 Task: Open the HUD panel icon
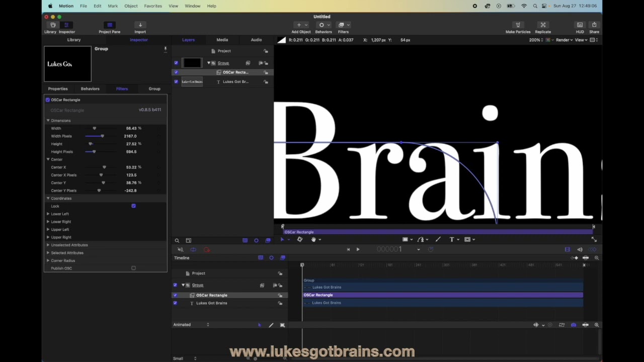pos(580,25)
